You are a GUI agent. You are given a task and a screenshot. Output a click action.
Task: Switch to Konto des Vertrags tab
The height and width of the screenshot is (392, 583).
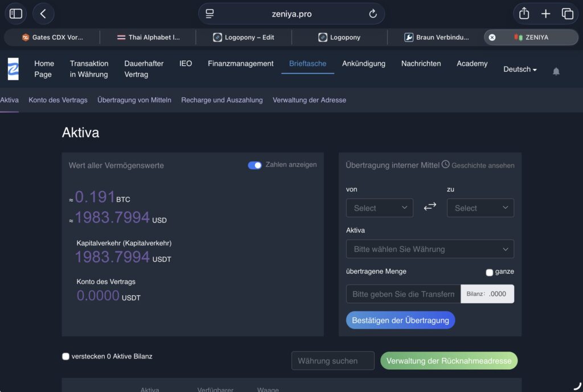(x=58, y=100)
